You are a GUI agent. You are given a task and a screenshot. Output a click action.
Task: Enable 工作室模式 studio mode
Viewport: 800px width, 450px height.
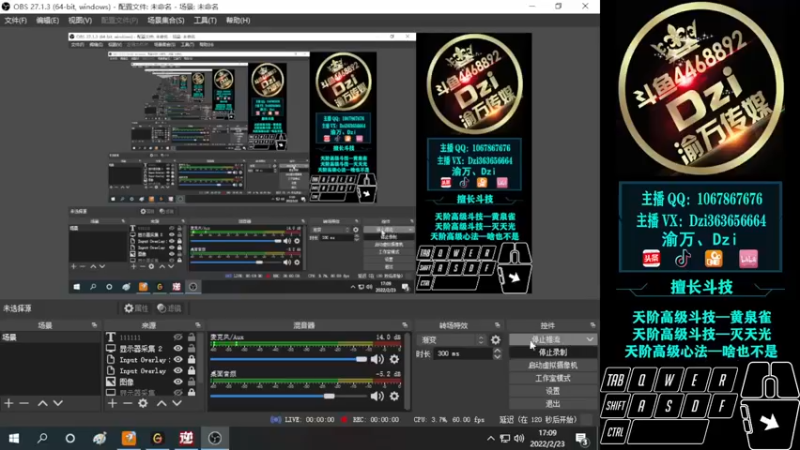(x=553, y=378)
